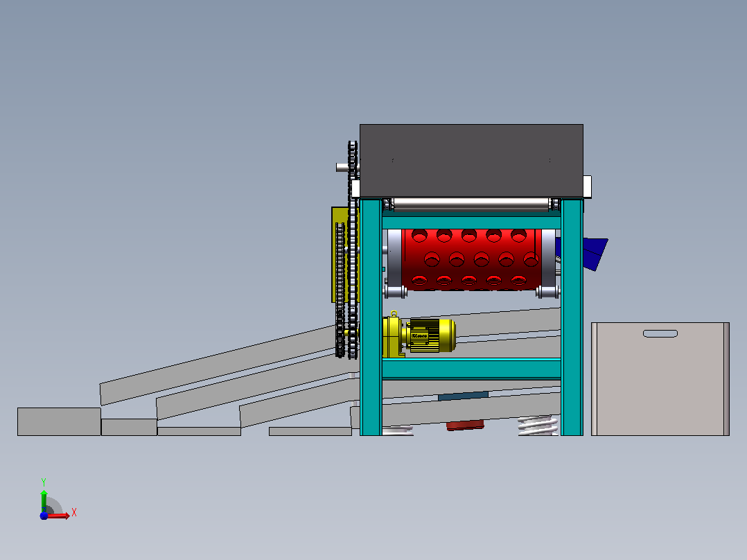Select the dark gray top cover
The image size is (747, 560).
471,161
